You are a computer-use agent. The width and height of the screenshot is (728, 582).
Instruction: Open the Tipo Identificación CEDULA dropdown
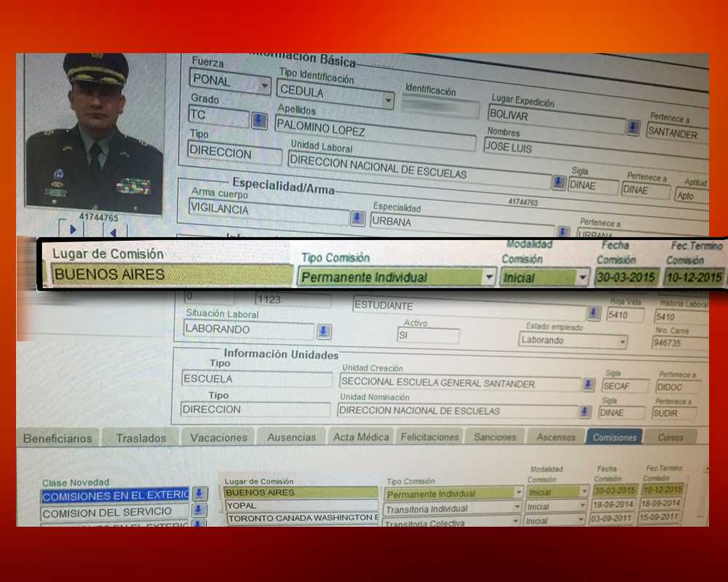389,100
